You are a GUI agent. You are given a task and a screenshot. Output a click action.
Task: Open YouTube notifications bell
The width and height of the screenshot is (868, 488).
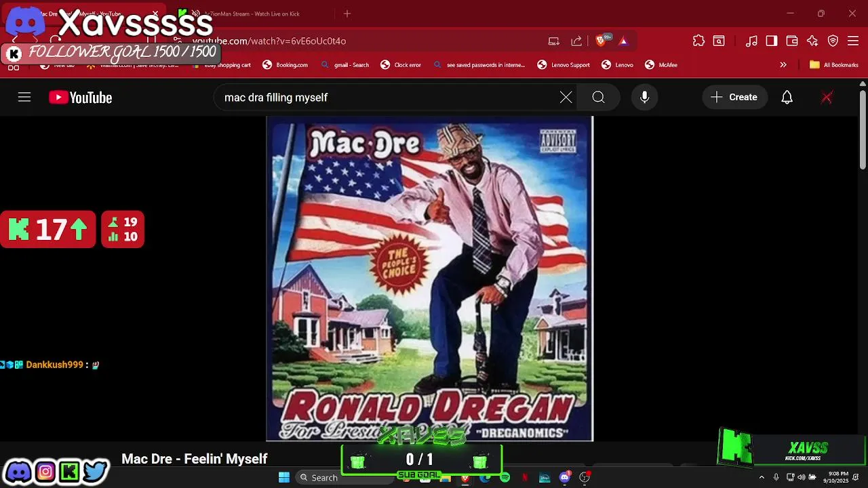click(x=787, y=98)
